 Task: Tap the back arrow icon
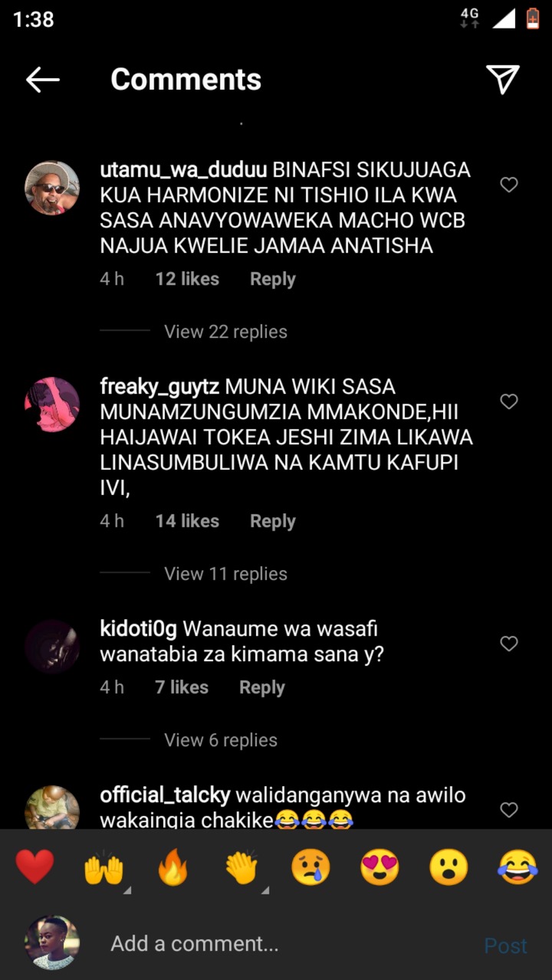(43, 79)
